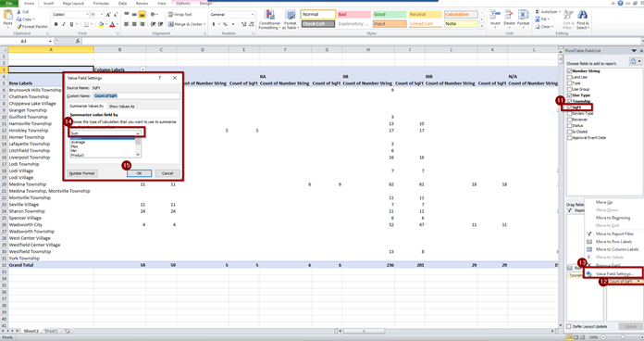Image resolution: width=644 pixels, height=341 pixels.
Task: Click the Center alignment icon
Action: (134, 24)
